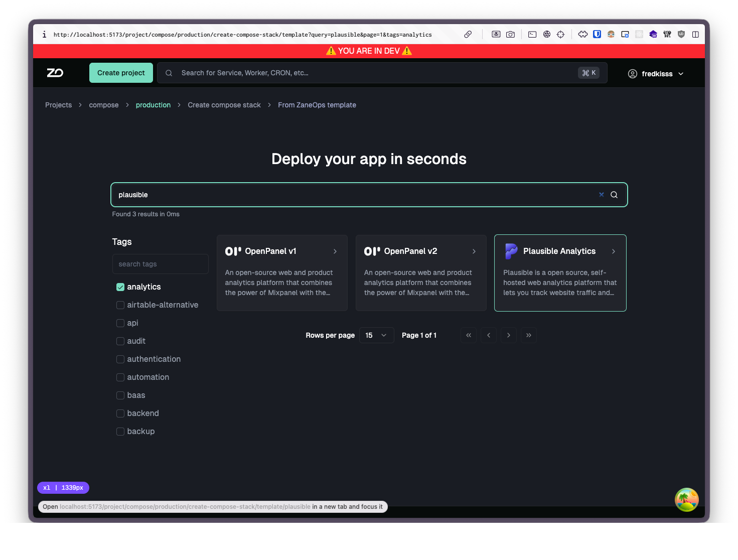Click the OpenPanel v2 logo icon
Image resolution: width=738 pixels, height=560 pixels.
[x=372, y=251]
